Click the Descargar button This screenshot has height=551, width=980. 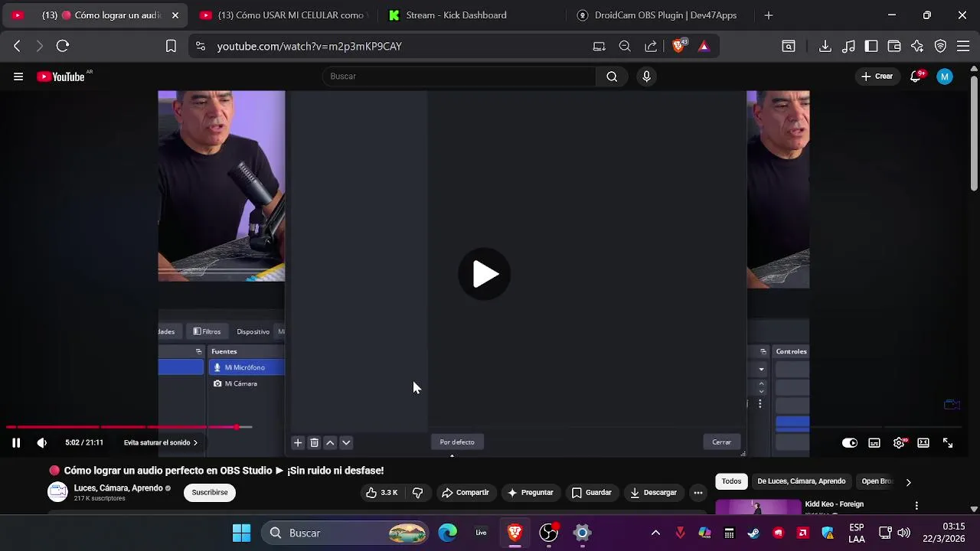coord(653,493)
